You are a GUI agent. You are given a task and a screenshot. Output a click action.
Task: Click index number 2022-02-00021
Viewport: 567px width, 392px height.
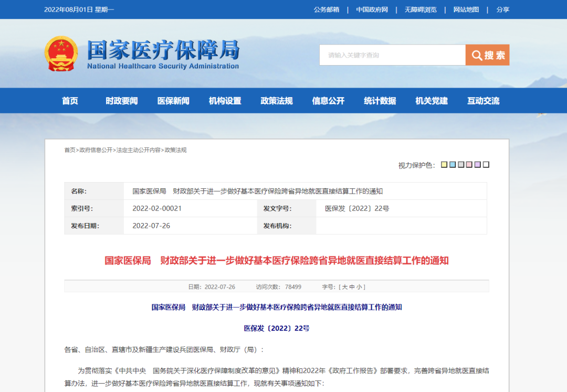point(157,208)
